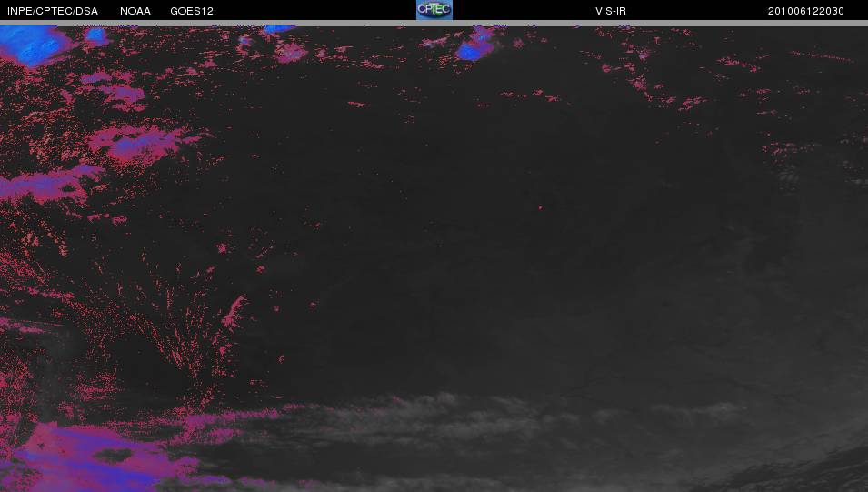Click the INPE/CPTEC/DSA header label
The height and width of the screenshot is (492, 868).
[53, 11]
